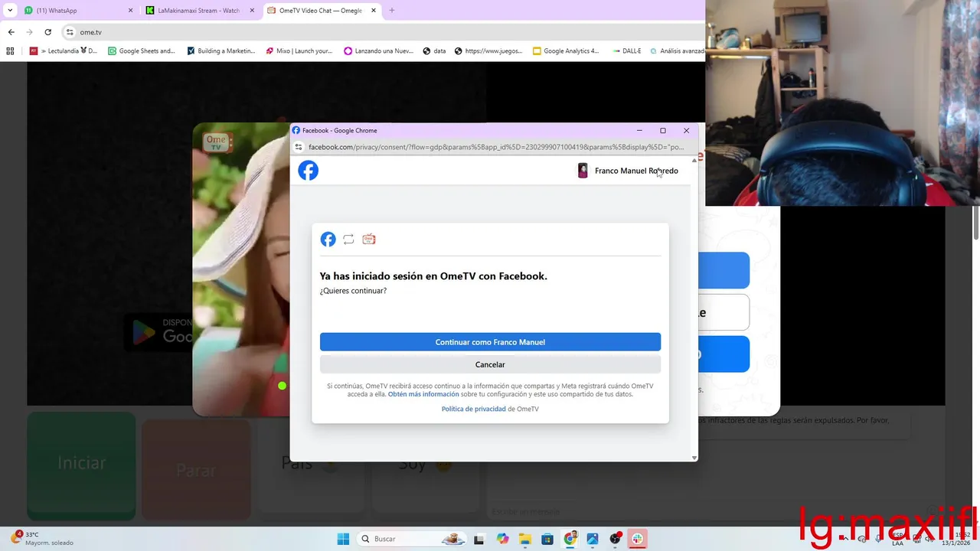Maximize the Facebook popup window
This screenshot has width=980, height=551.
tap(663, 131)
